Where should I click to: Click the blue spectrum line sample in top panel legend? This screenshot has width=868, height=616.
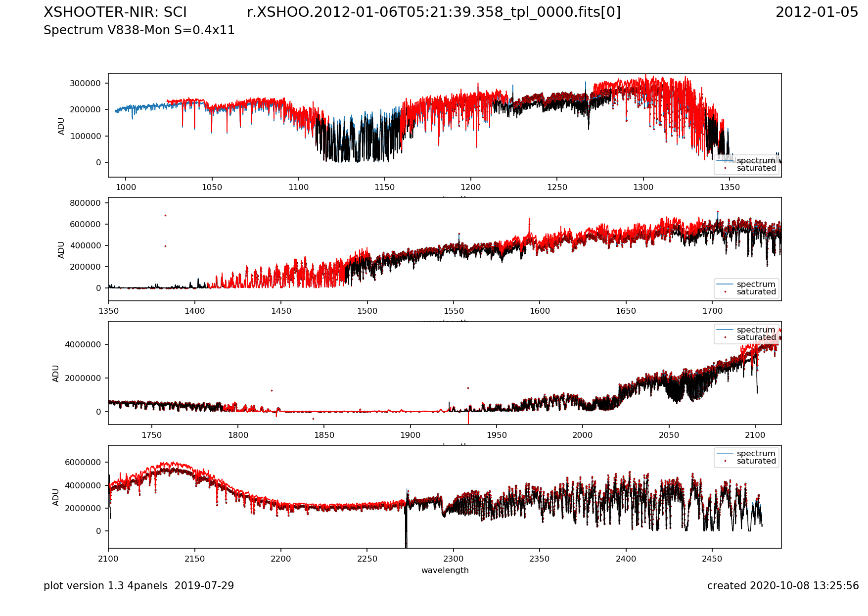[x=725, y=161]
